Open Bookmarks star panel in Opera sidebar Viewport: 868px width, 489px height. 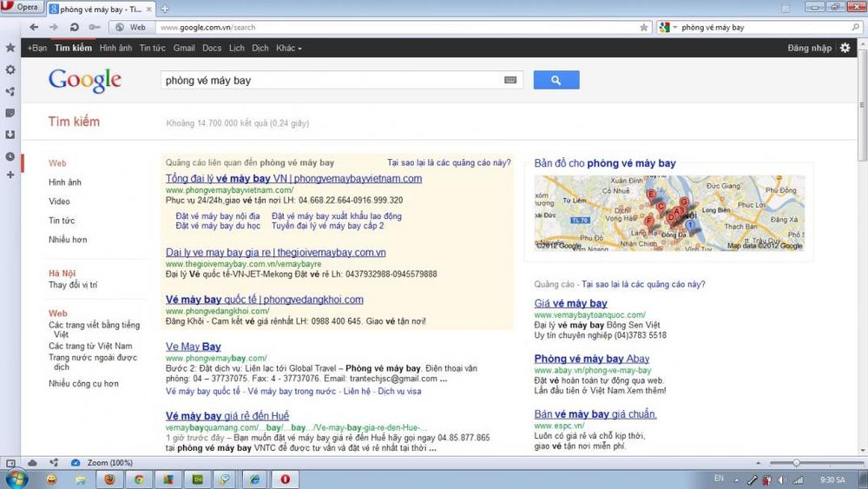click(x=10, y=48)
